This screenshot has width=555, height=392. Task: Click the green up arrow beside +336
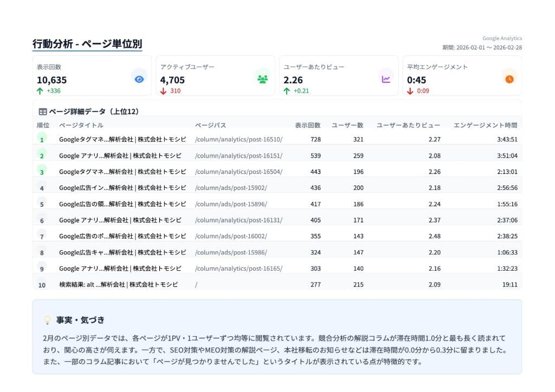tap(40, 91)
